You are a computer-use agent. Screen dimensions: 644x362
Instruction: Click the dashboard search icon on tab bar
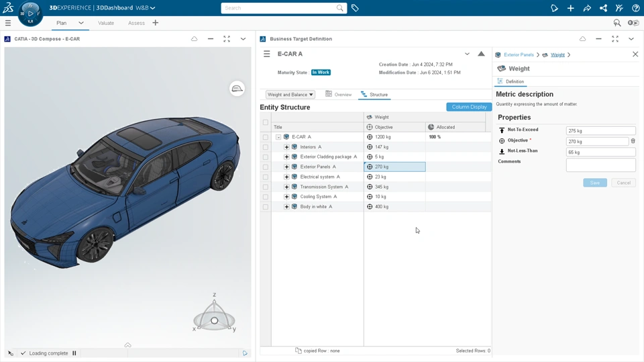(x=617, y=23)
